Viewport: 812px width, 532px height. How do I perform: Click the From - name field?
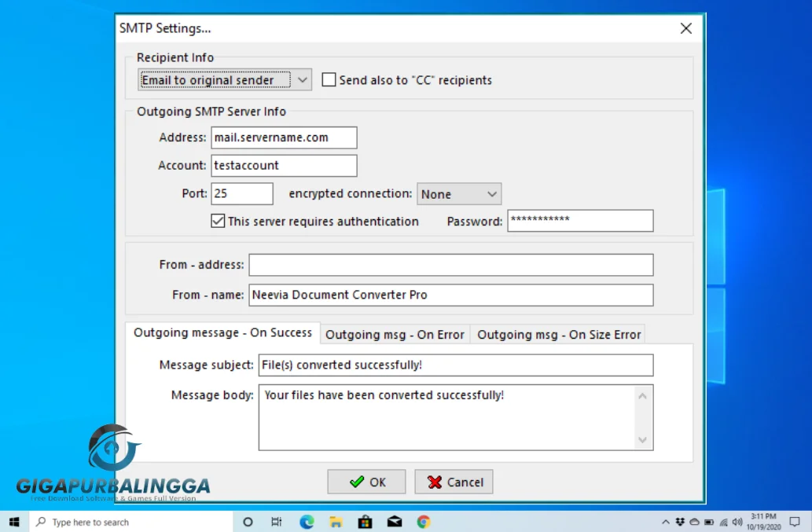tap(450, 295)
